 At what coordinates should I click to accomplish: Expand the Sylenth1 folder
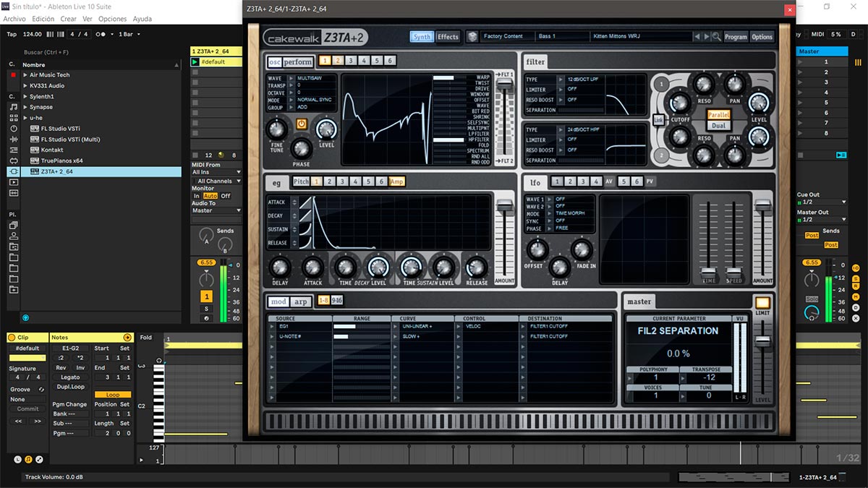pyautogui.click(x=25, y=96)
